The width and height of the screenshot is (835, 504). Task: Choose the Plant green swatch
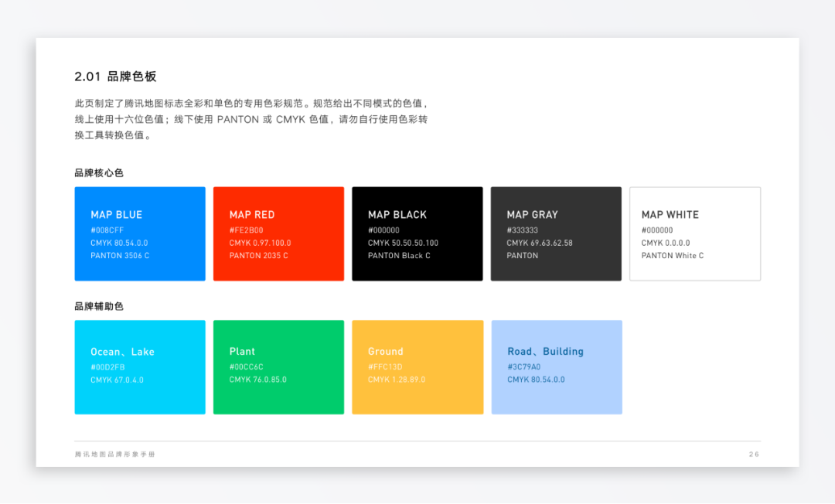coord(278,367)
